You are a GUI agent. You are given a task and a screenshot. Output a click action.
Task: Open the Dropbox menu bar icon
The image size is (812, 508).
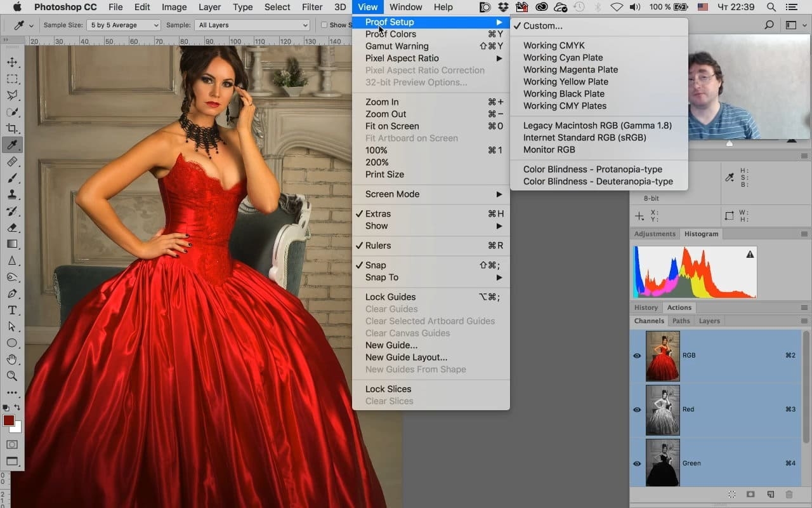503,7
